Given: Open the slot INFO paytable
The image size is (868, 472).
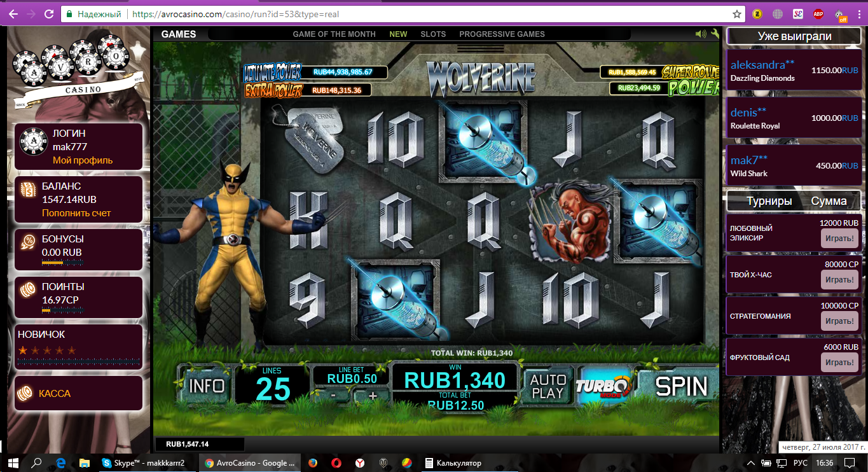Looking at the screenshot, I should click(x=207, y=385).
